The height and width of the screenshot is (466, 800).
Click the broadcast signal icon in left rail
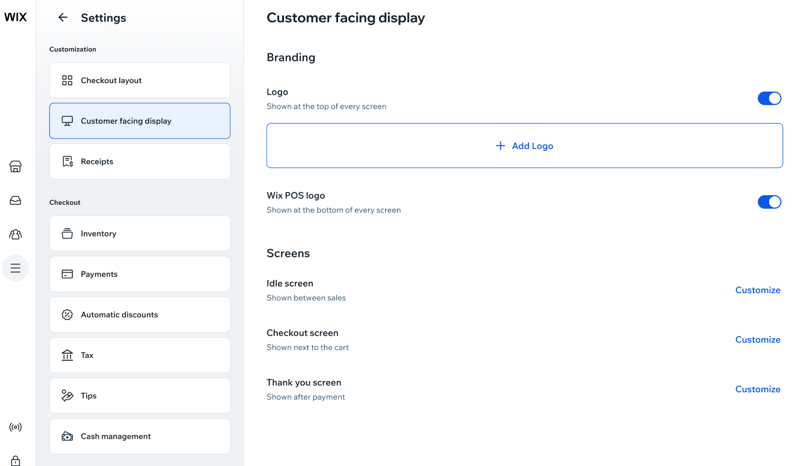tap(15, 427)
